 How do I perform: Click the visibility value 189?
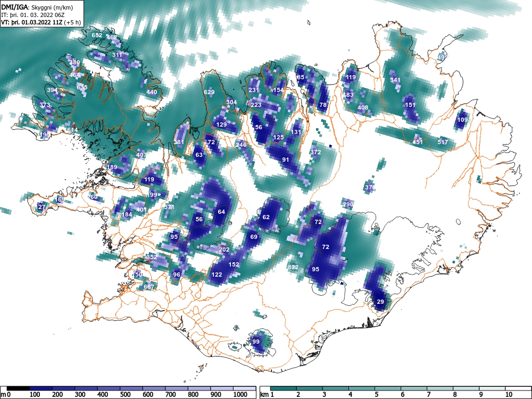[112, 167]
